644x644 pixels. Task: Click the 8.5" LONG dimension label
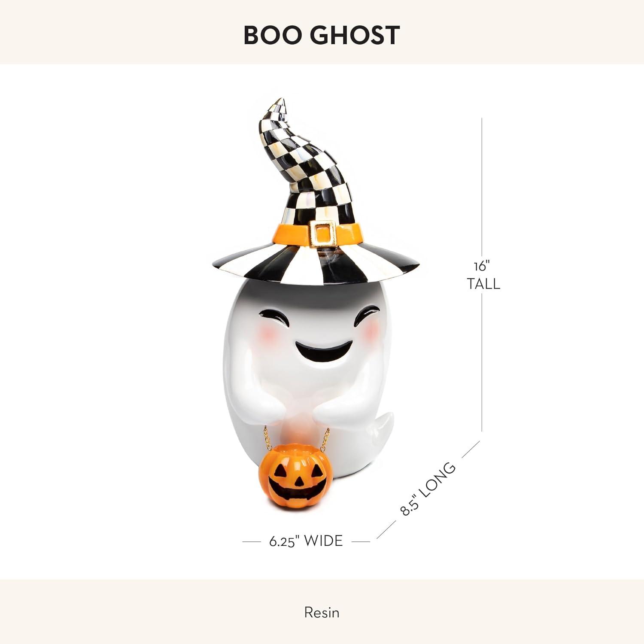(x=427, y=489)
